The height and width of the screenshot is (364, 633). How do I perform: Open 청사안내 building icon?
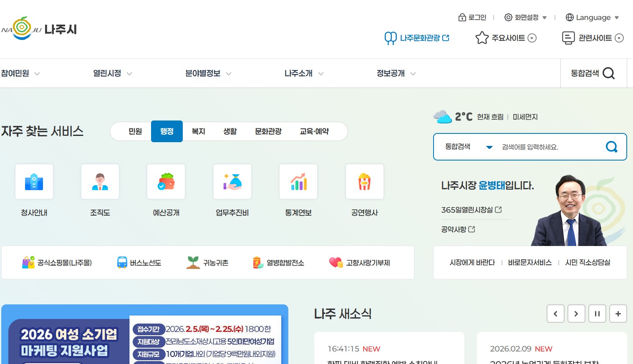pos(34,181)
